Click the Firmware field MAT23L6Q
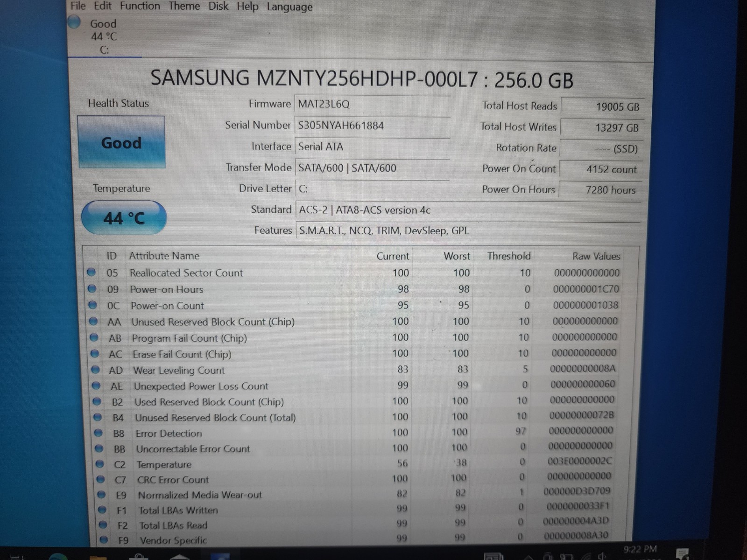This screenshot has width=747, height=560. pyautogui.click(x=372, y=104)
